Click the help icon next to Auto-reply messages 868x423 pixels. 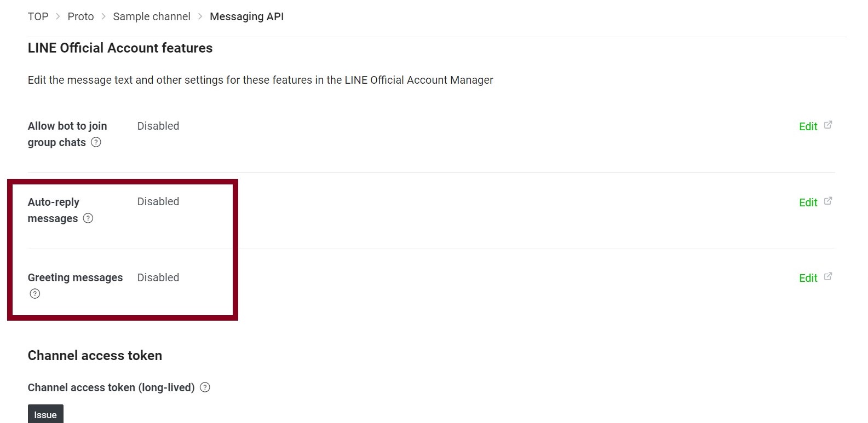pyautogui.click(x=88, y=218)
